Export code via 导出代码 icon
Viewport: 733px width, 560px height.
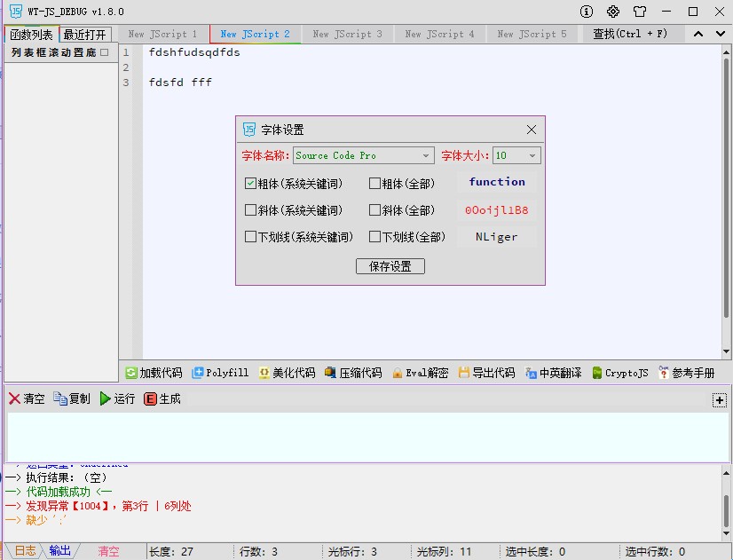pos(485,373)
